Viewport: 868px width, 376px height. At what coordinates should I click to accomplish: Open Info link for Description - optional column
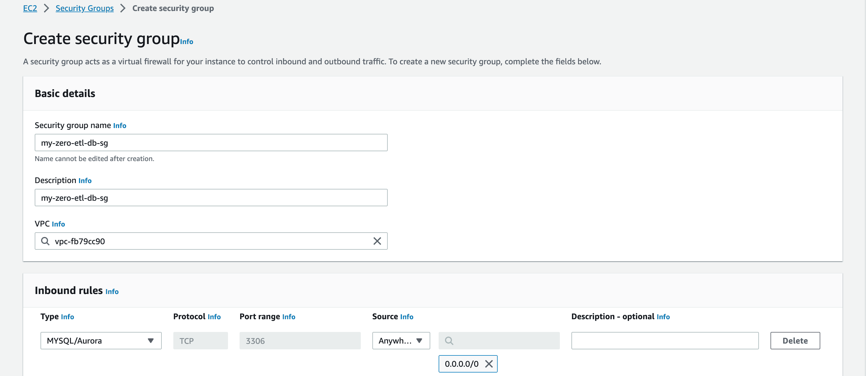pos(663,317)
